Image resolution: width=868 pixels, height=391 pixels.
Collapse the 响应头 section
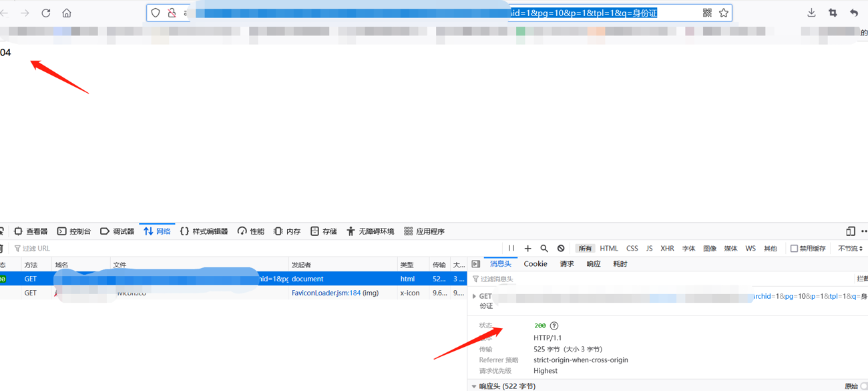click(474, 386)
